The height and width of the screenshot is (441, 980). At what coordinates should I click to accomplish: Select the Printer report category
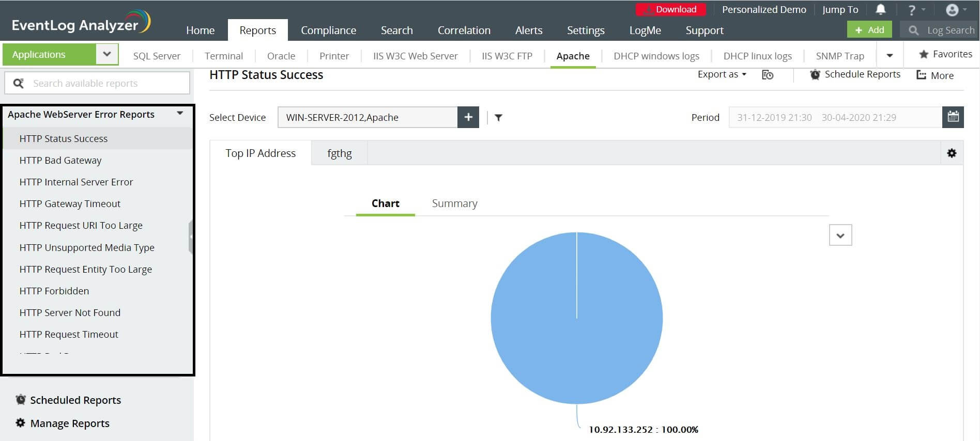click(x=334, y=56)
